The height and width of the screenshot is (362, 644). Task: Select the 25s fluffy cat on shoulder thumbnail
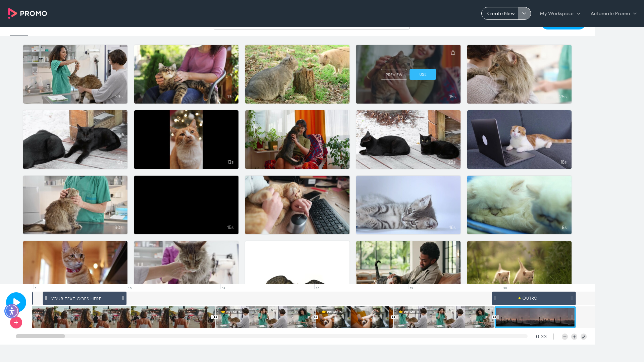pyautogui.click(x=519, y=74)
